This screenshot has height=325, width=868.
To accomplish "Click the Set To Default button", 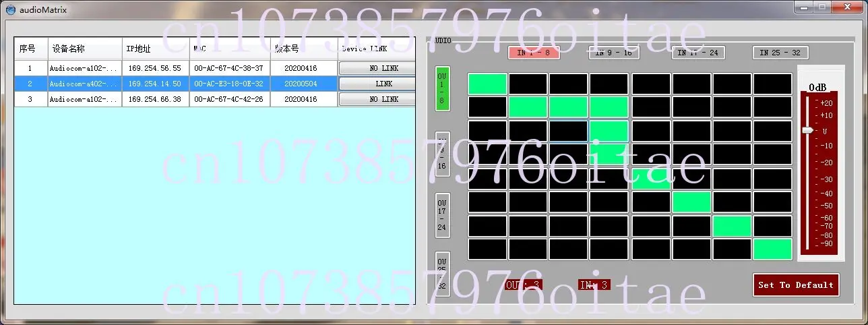I will pos(796,285).
